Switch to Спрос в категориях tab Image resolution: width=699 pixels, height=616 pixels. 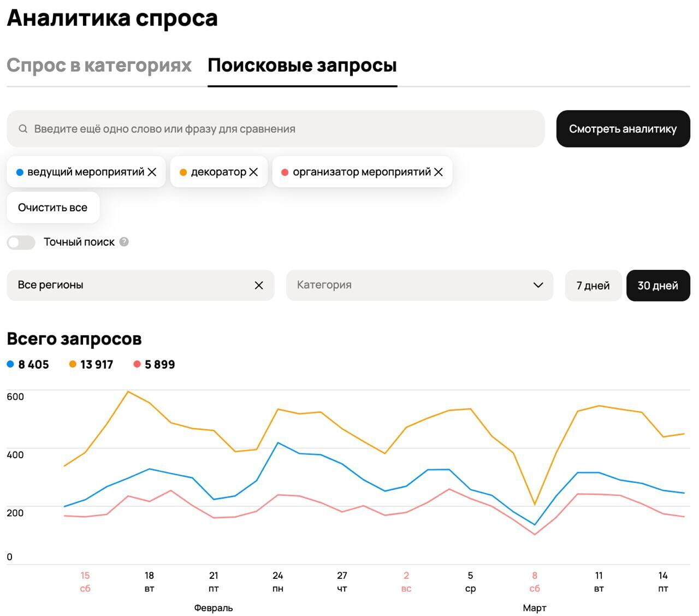click(99, 66)
